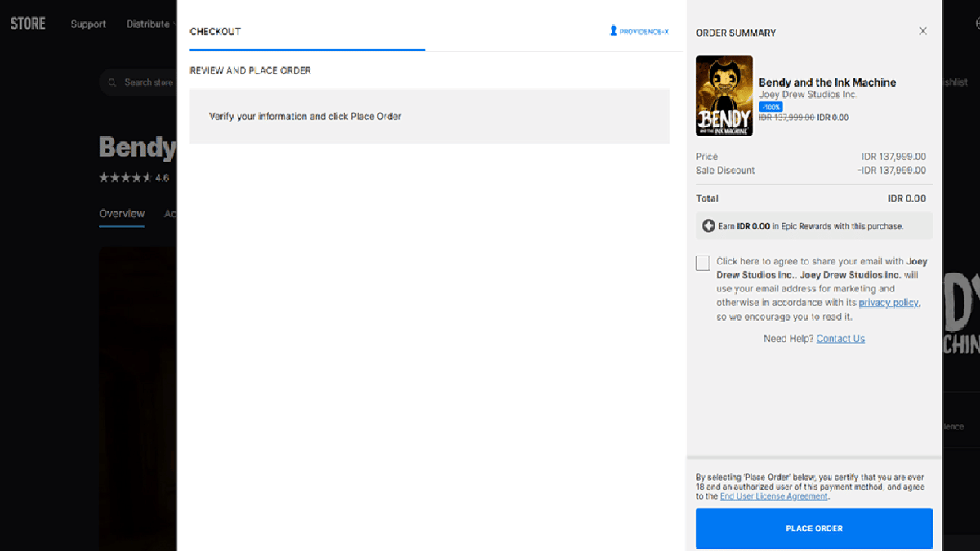Click the Support menu item
The height and width of the screenshot is (551, 980).
[x=88, y=24]
